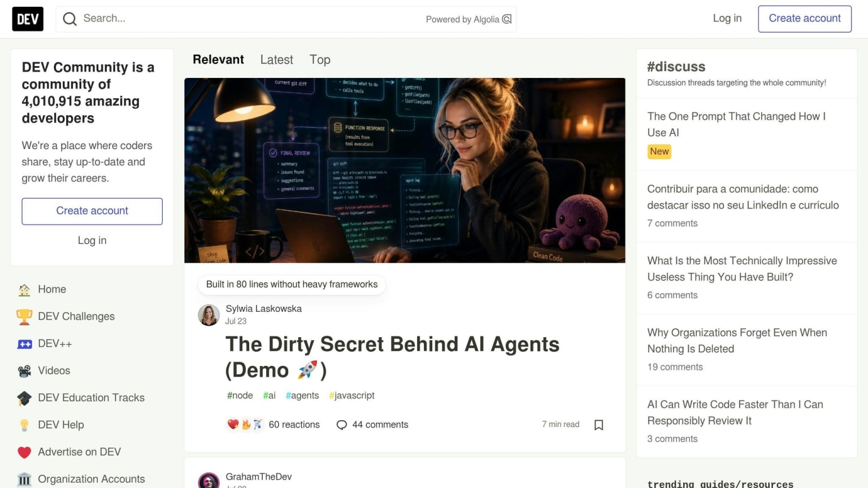The width and height of the screenshot is (868, 488).
Task: Open the #ai tag
Action: click(x=269, y=395)
